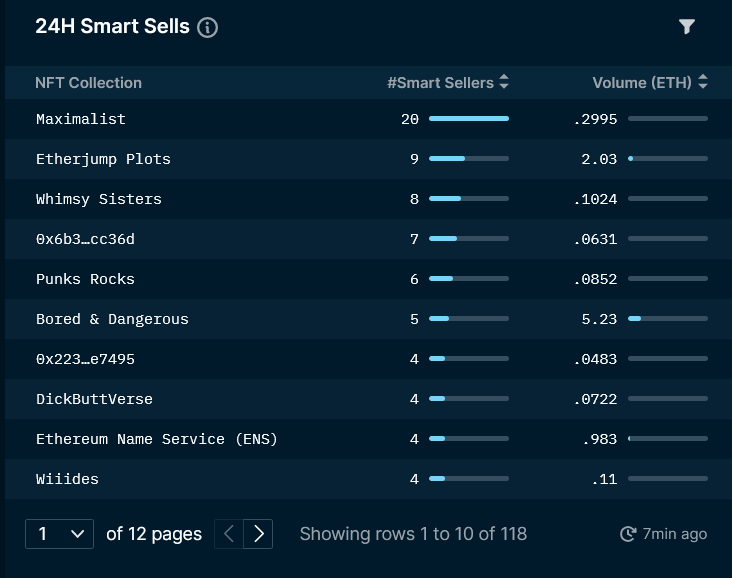Click Bored & Dangerous volume bar
This screenshot has height=578, width=732.
[668, 318]
